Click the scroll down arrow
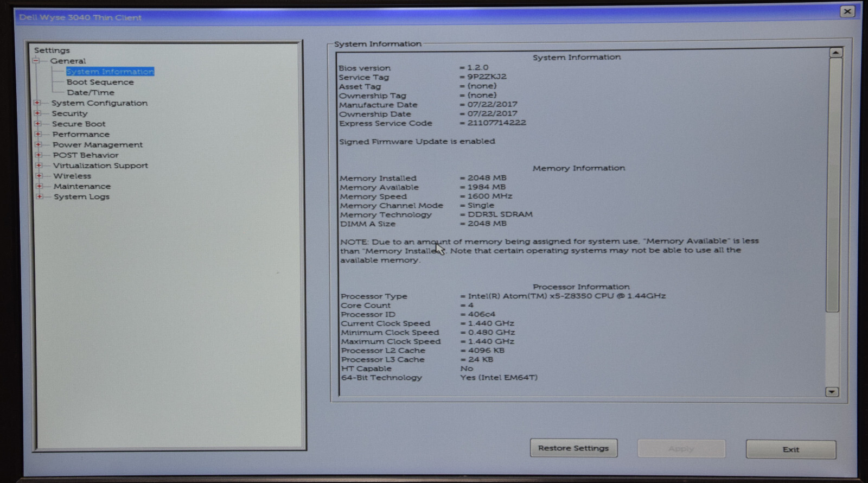This screenshot has height=483, width=868. point(832,392)
